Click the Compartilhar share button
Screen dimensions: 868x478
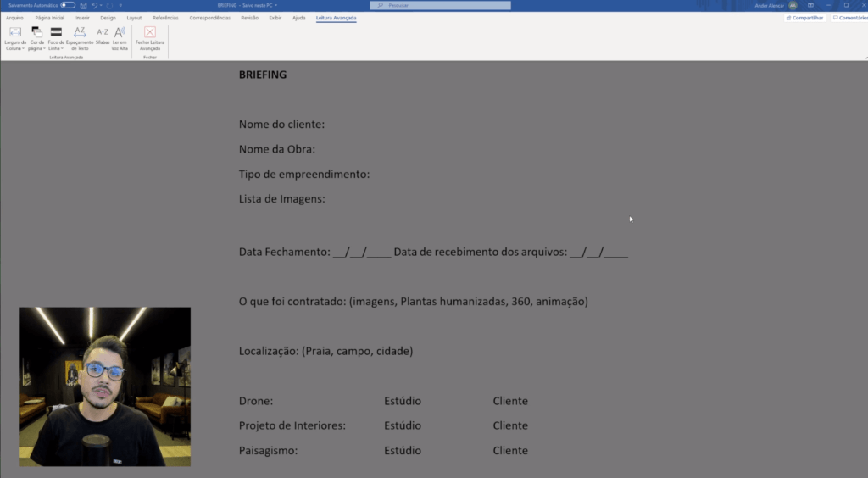tap(804, 18)
